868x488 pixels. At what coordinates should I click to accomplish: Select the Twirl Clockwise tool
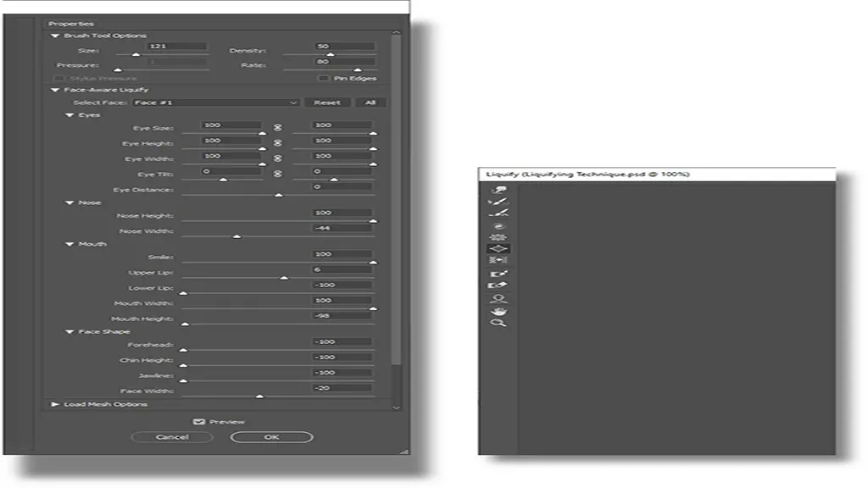pos(498,226)
